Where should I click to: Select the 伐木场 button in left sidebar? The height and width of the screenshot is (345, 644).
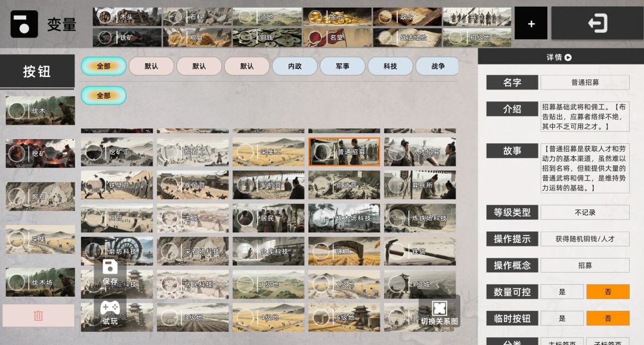pyautogui.click(x=41, y=282)
